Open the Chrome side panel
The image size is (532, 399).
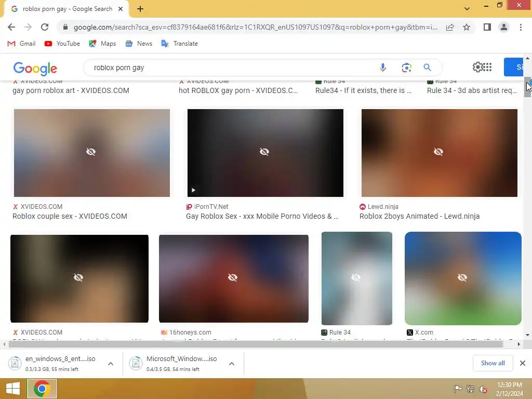pos(487,27)
